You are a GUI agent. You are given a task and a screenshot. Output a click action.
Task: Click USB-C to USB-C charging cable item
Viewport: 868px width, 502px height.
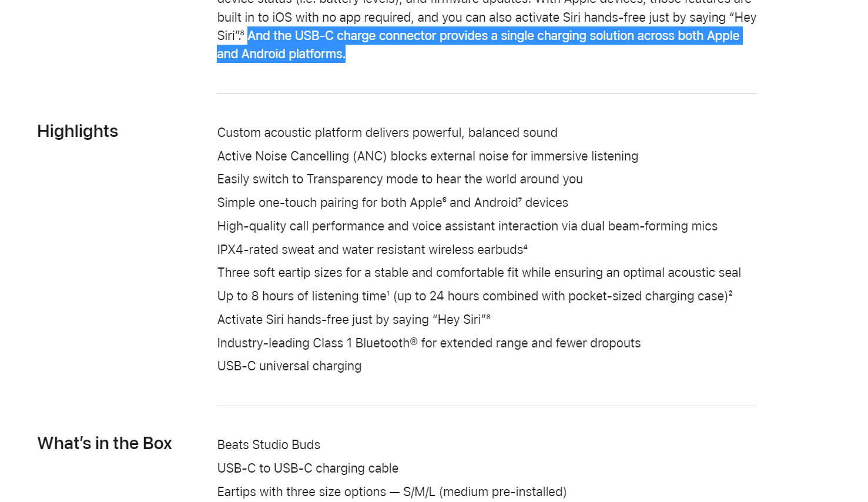pyautogui.click(x=308, y=468)
